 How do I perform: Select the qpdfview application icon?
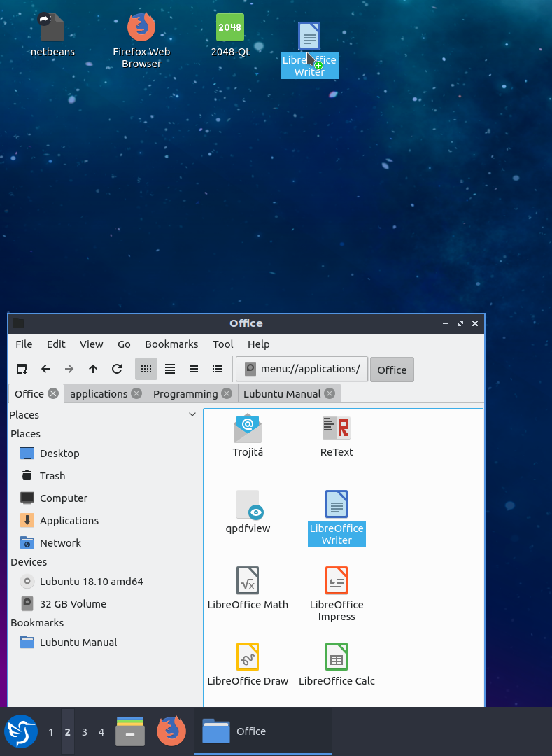248,505
